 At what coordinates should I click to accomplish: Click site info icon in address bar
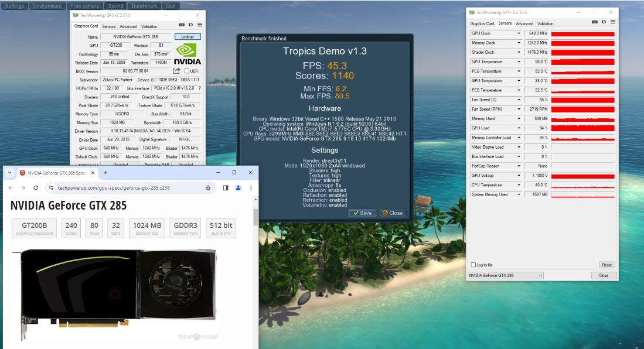pyautogui.click(x=50, y=187)
